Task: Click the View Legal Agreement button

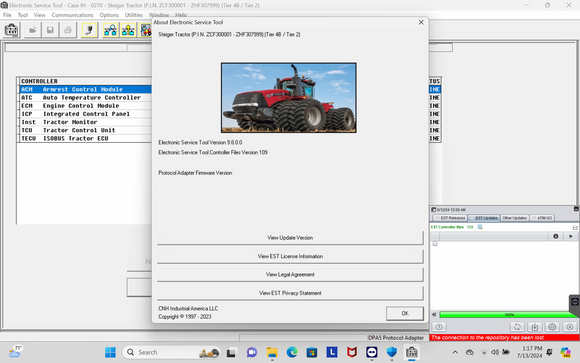Action: [290, 274]
